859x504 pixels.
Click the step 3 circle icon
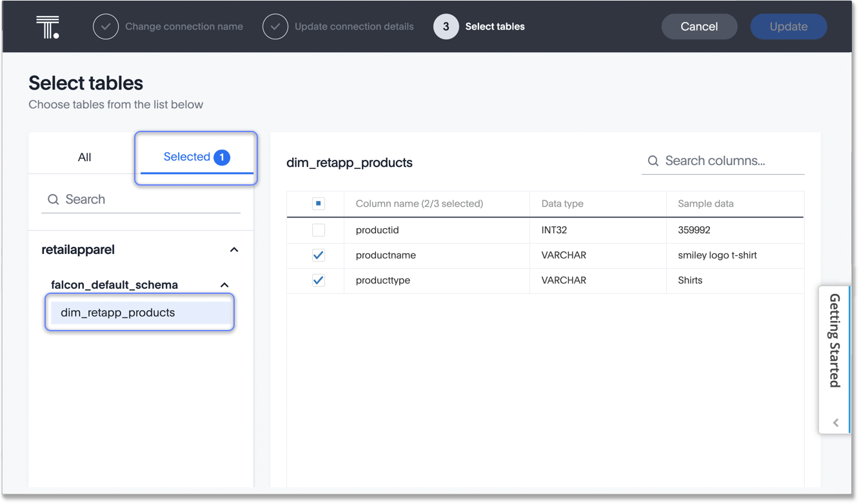click(446, 27)
